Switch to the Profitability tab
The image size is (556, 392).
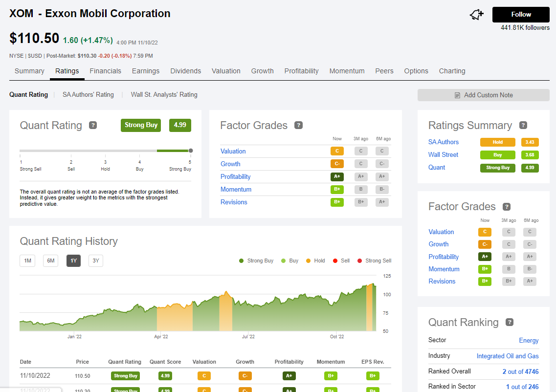coord(301,71)
